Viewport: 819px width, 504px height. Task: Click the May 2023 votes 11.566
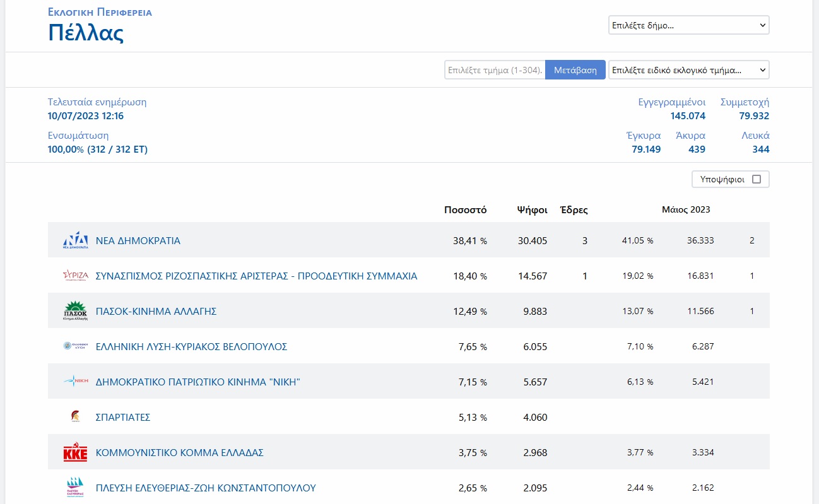click(700, 312)
